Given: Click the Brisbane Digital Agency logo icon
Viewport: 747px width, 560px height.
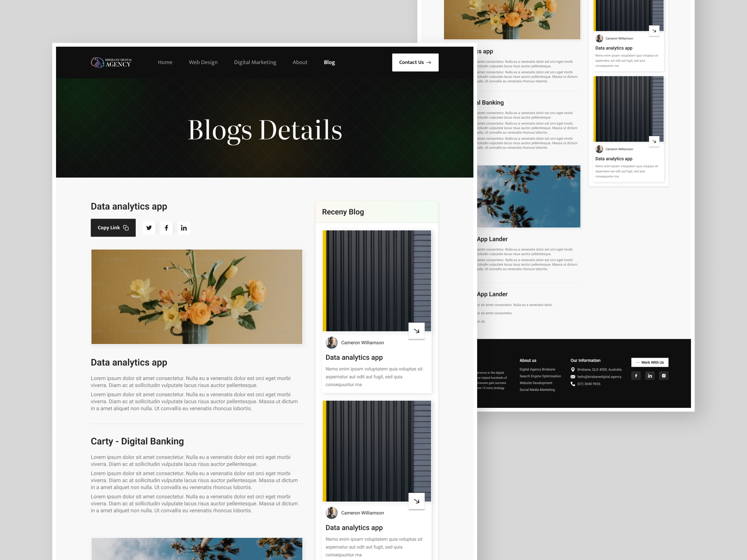Looking at the screenshot, I should (96, 62).
